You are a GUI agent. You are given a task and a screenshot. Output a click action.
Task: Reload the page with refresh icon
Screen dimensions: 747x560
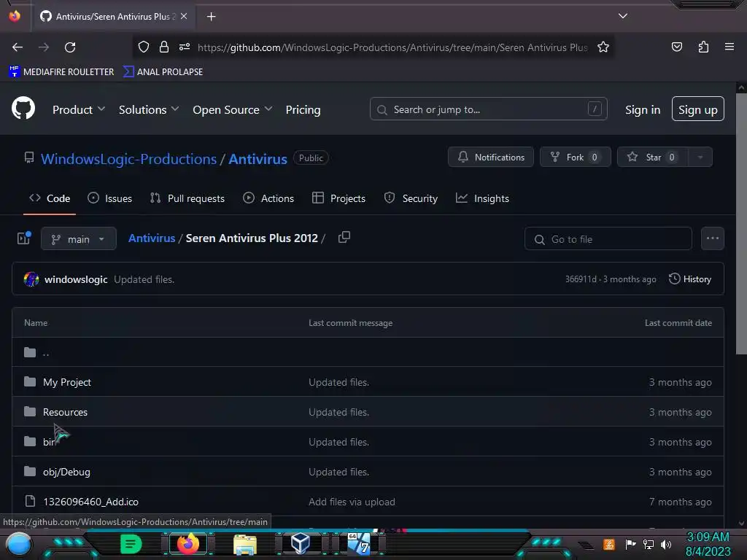[70, 47]
